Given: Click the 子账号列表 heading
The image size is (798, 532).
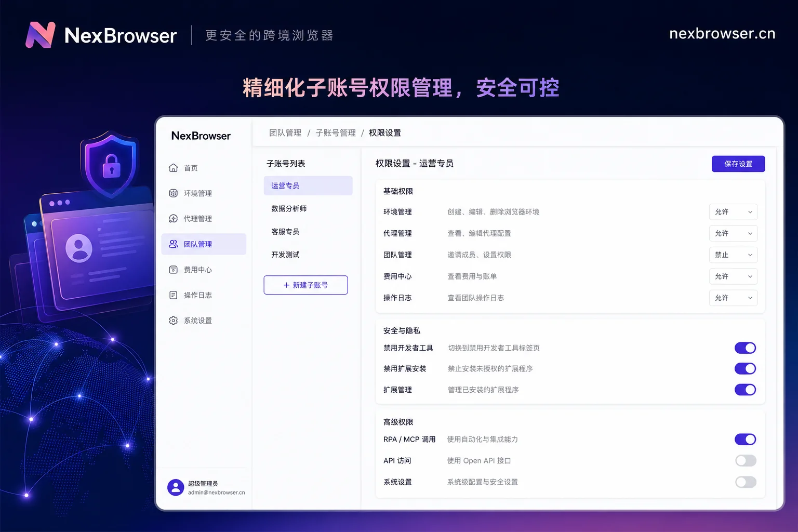Looking at the screenshot, I should [x=286, y=164].
